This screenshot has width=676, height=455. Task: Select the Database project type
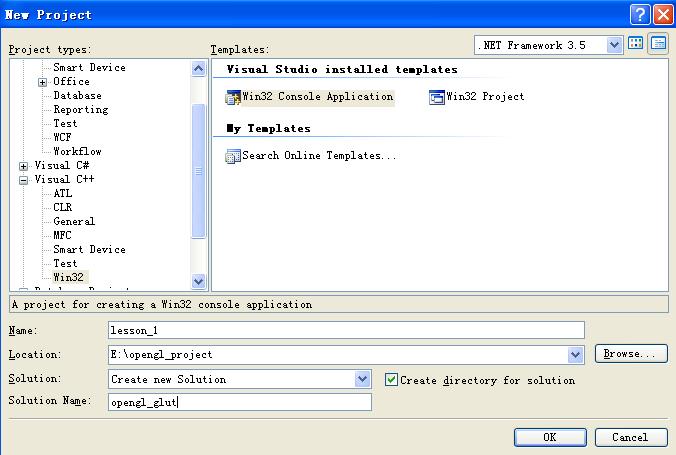(78, 96)
